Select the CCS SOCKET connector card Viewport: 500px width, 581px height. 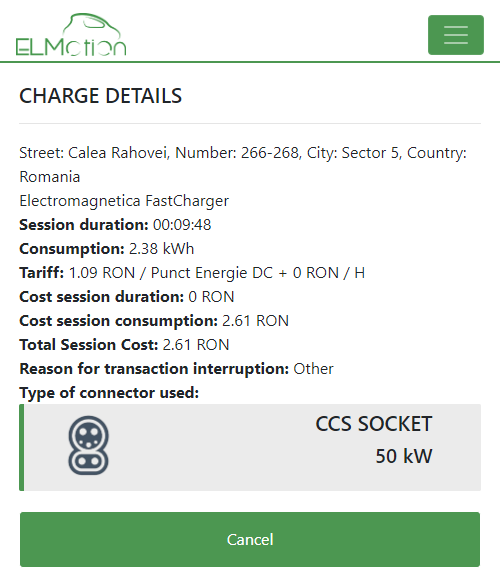250,447
